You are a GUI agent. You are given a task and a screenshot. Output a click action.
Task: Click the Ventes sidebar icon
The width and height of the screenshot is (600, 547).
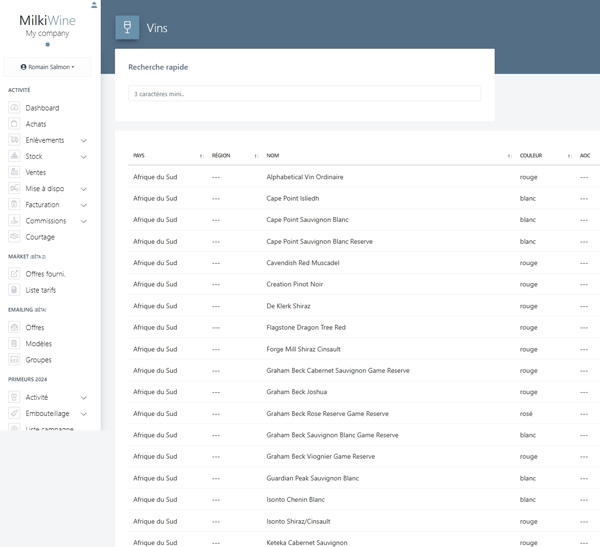pos(14,173)
